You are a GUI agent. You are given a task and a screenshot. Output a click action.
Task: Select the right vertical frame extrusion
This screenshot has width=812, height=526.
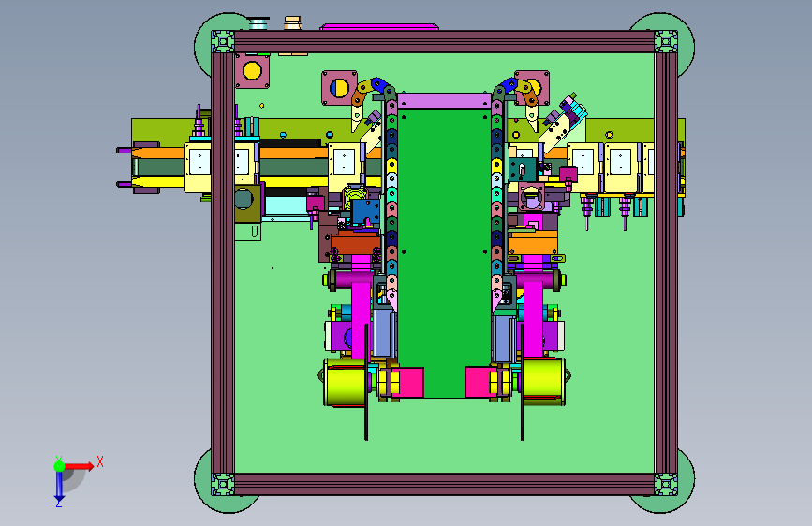tap(666, 262)
